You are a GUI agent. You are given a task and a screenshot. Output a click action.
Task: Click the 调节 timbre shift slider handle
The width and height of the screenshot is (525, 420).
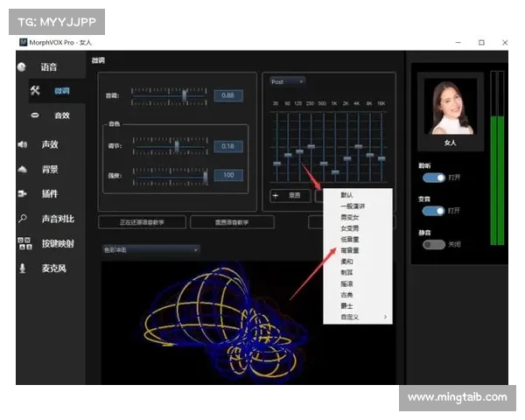coord(177,146)
